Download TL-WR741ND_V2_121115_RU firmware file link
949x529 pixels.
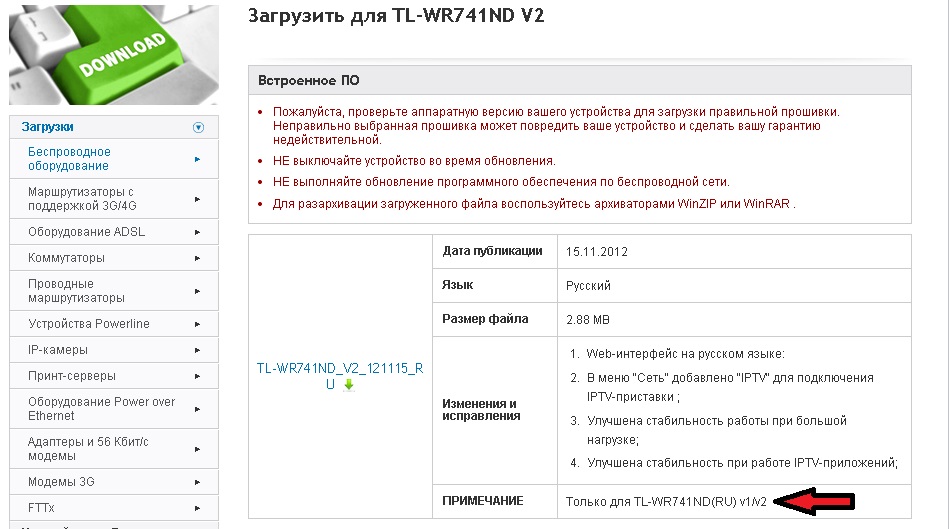pos(340,376)
